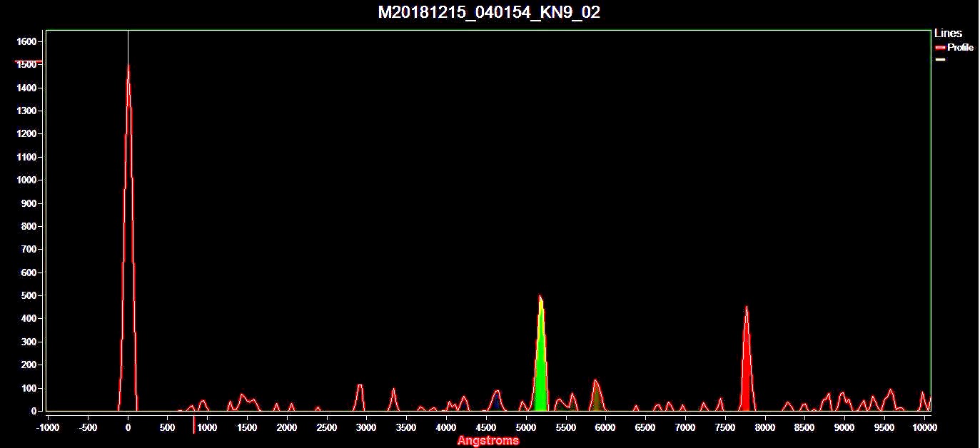Click the red marker below the x-axis

193,426
